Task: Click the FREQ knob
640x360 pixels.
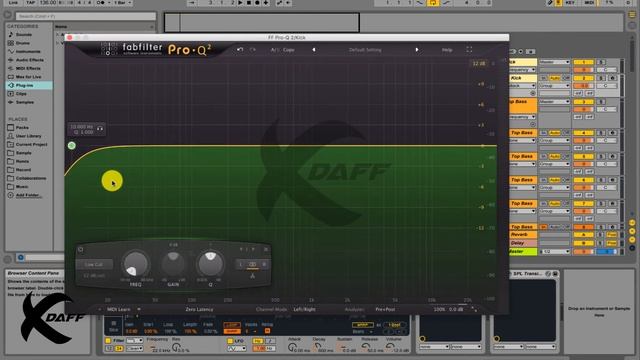Action: (135, 264)
